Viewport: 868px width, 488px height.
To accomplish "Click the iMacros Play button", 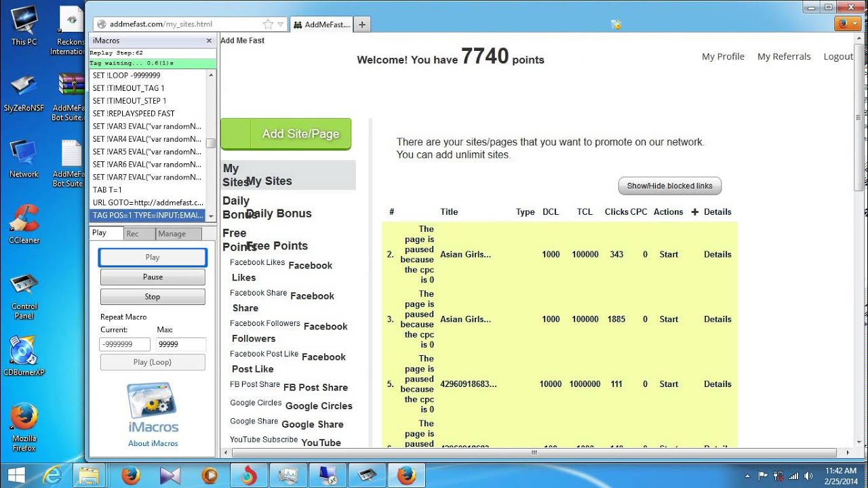I will pyautogui.click(x=153, y=258).
